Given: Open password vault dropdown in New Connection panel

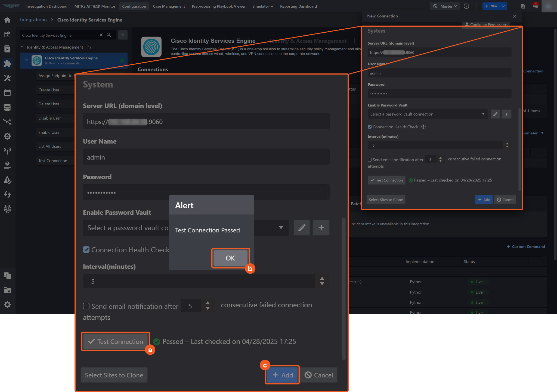Looking at the screenshot, I should point(428,114).
